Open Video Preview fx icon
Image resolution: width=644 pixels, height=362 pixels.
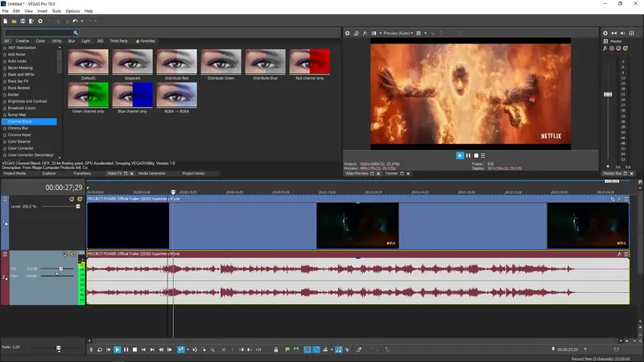point(365,33)
